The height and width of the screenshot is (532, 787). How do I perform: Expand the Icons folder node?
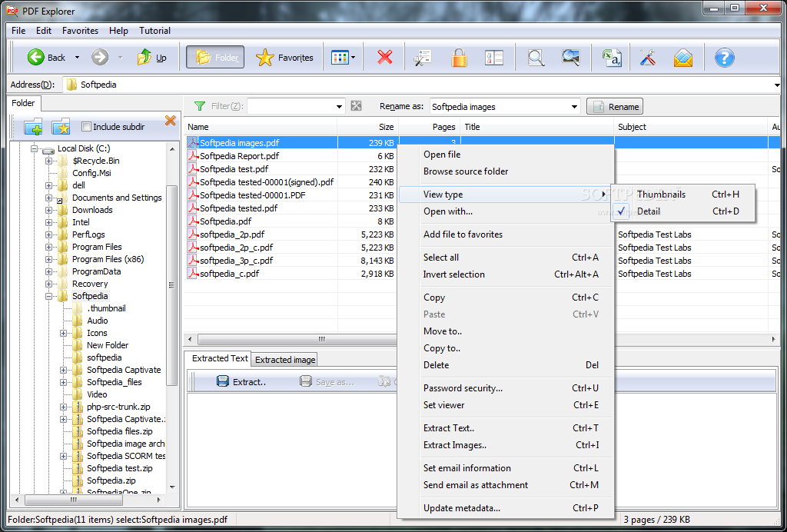click(63, 333)
